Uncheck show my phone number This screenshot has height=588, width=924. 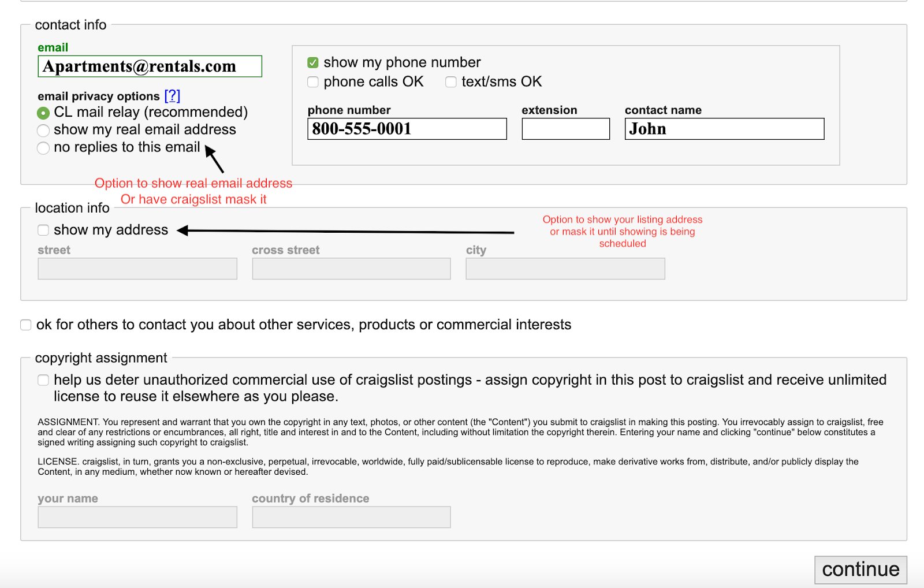tap(313, 62)
